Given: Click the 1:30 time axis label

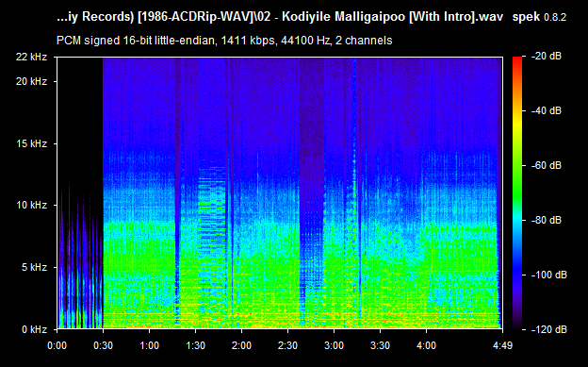Looking at the screenshot, I should pos(195,345).
